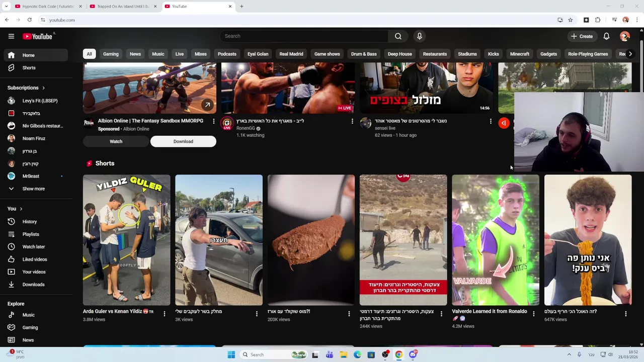Open the notifications bell
This screenshot has width=644, height=362.
tap(606, 36)
